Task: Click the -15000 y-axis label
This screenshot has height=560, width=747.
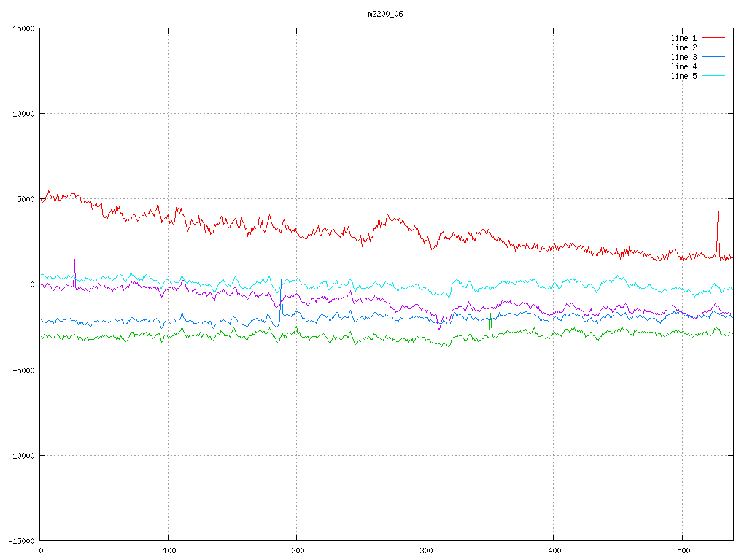Action: pos(21,541)
